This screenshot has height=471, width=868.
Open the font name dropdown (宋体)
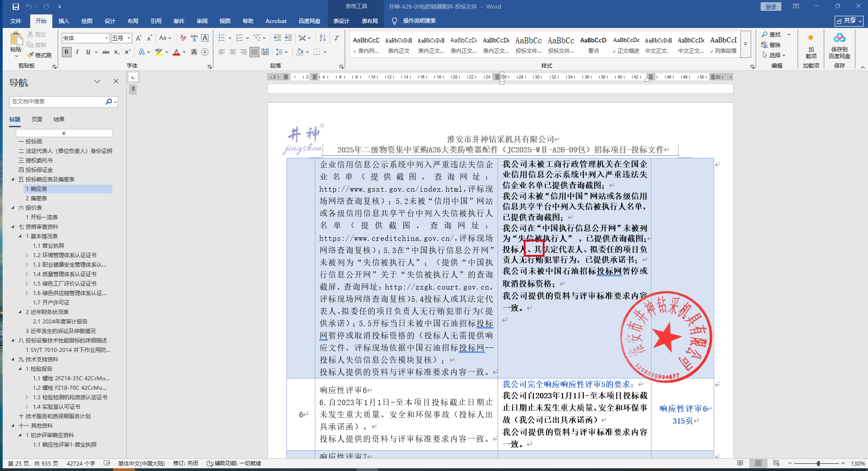pos(106,38)
